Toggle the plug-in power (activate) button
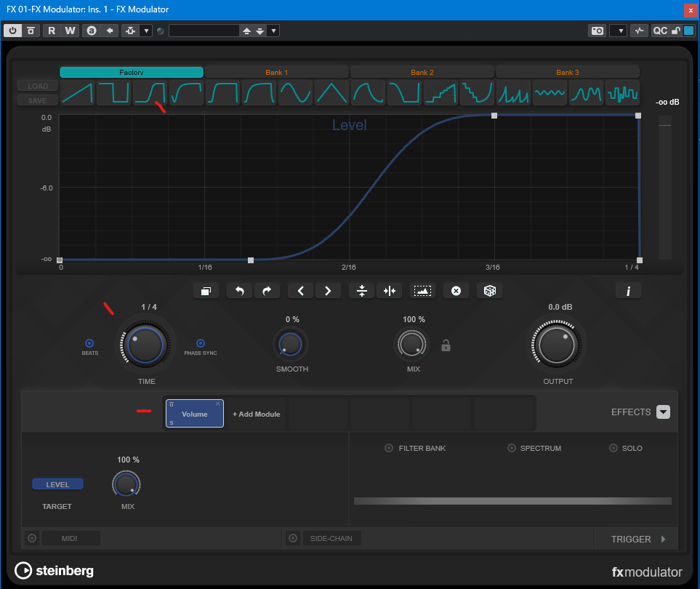 pyautogui.click(x=12, y=31)
